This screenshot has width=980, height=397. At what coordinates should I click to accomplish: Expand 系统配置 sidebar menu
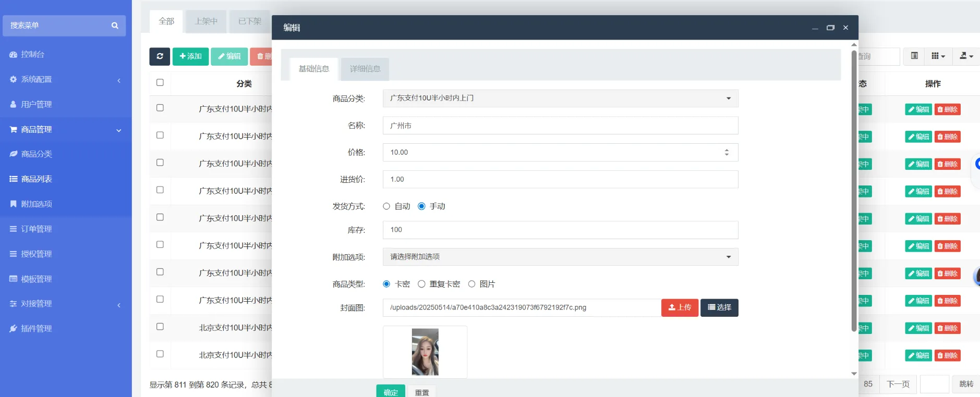point(37,79)
